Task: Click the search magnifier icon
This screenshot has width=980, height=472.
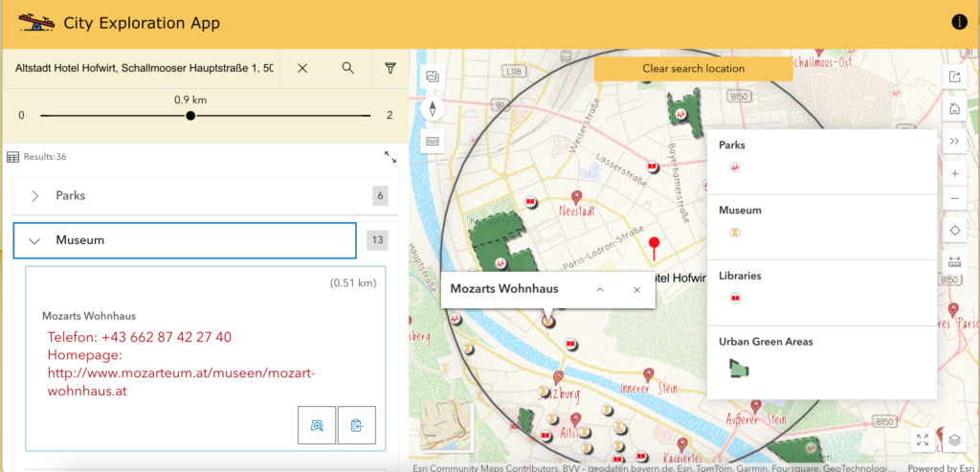Action: 348,68
